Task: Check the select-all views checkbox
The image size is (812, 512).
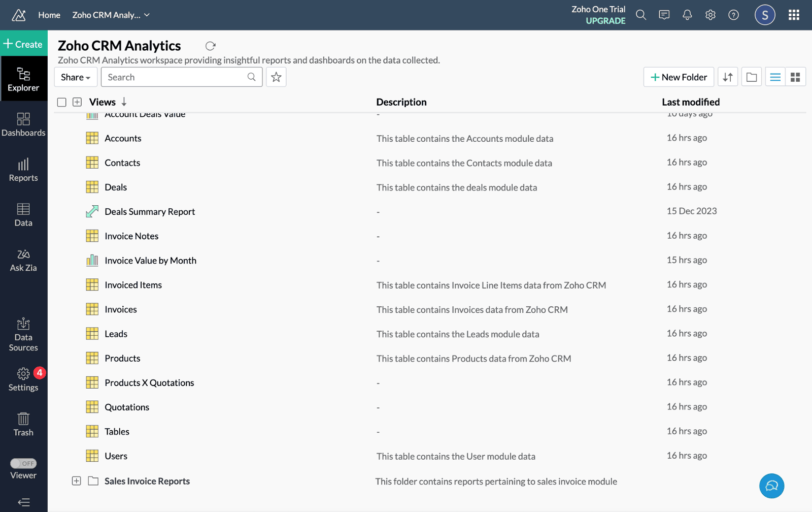Action: [x=62, y=102]
